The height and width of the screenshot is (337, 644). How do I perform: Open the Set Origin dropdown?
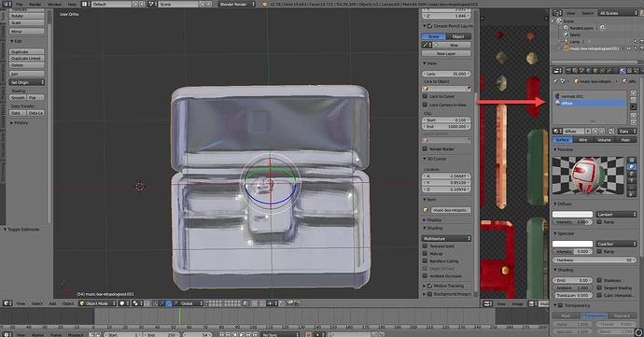27,82
